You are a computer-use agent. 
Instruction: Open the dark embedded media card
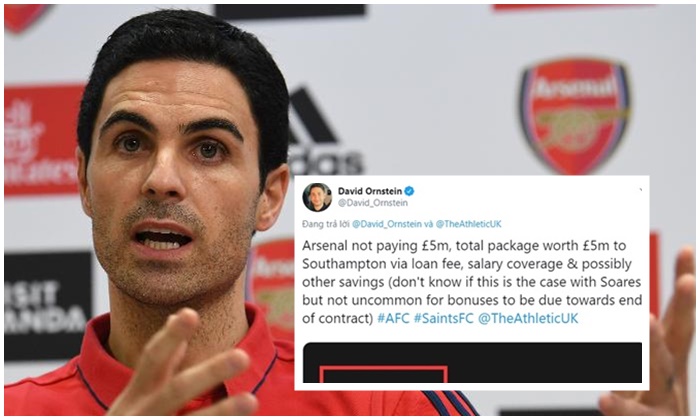tap(472, 362)
